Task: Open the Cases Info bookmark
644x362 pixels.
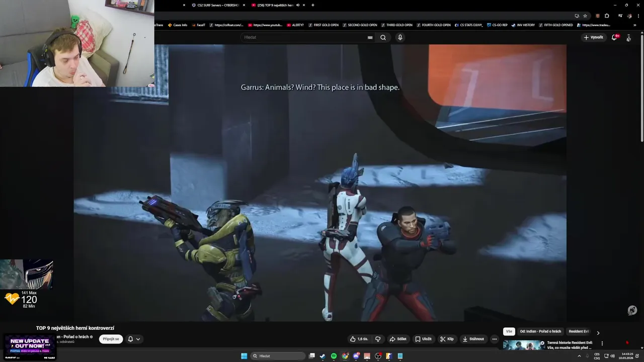Action: click(x=177, y=25)
